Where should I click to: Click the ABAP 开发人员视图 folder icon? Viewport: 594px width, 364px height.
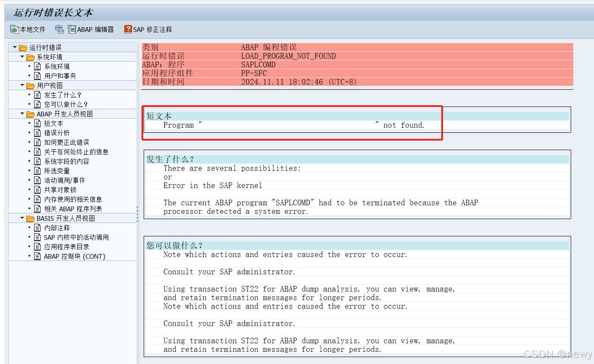30,114
